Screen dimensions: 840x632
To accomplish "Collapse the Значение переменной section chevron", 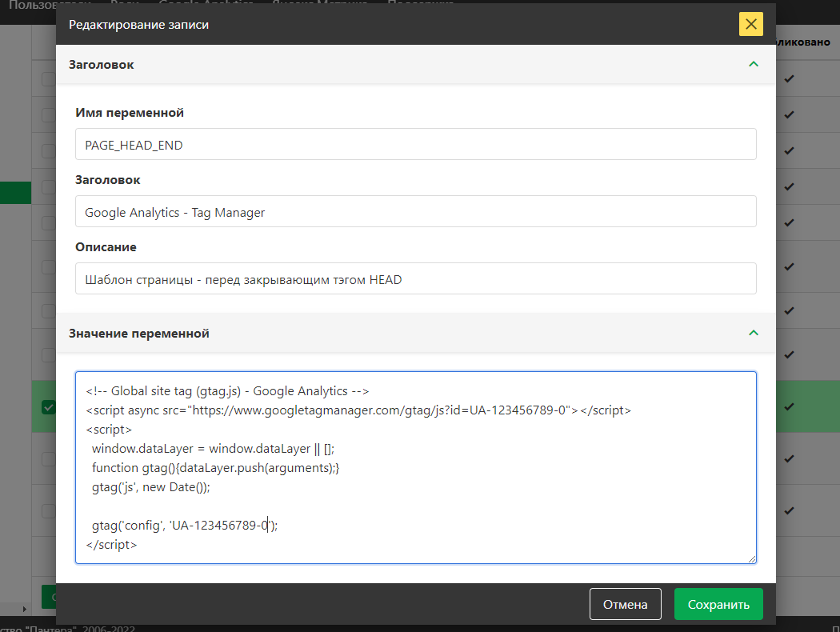I will pyautogui.click(x=753, y=334).
